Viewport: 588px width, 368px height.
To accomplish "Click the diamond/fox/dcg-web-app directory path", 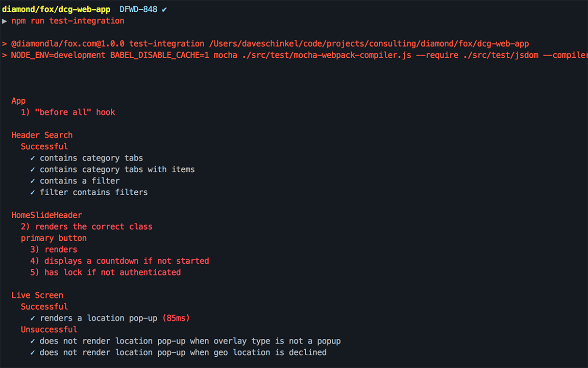I will click(x=56, y=9).
